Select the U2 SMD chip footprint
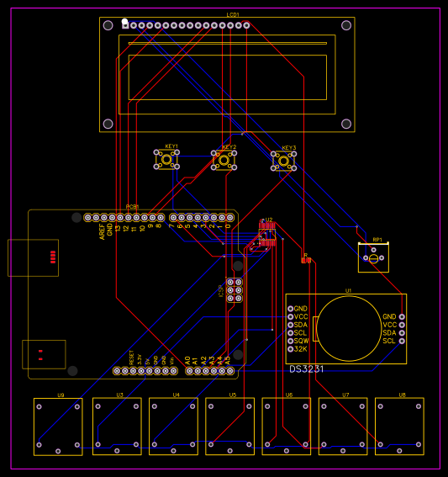The image size is (448, 477). 267,234
